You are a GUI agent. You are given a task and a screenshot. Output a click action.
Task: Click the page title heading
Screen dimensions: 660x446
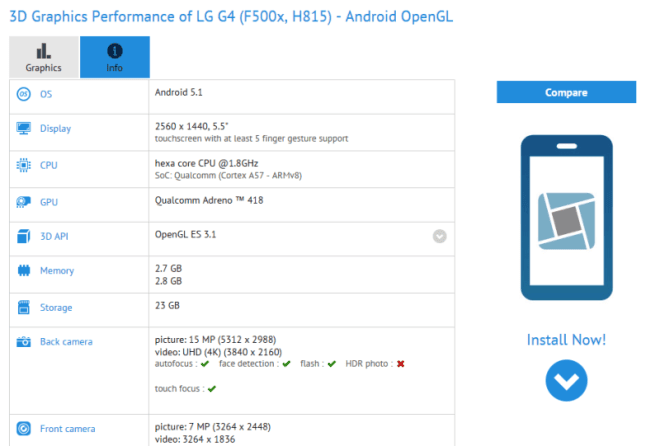231,16
